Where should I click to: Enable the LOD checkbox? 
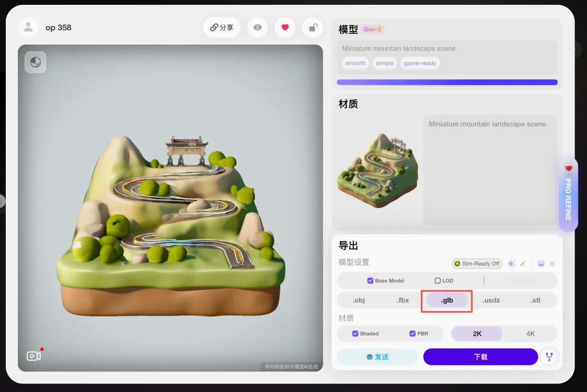click(x=438, y=281)
